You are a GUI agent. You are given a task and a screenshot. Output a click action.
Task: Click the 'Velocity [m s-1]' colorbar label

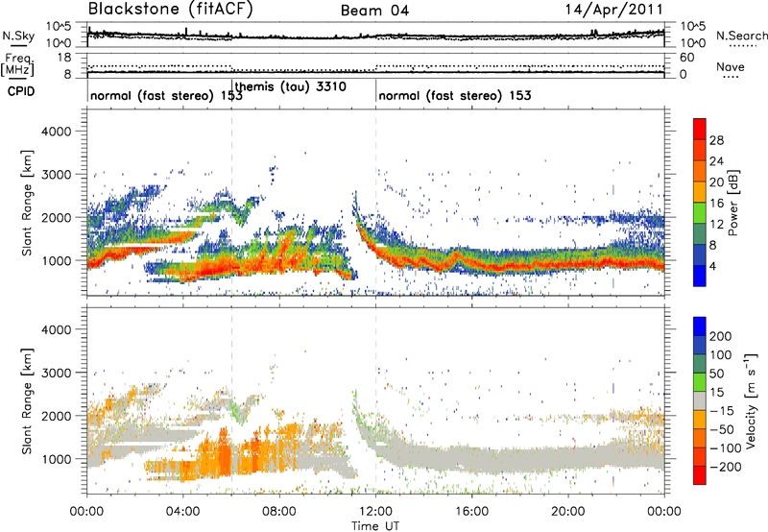point(752,400)
